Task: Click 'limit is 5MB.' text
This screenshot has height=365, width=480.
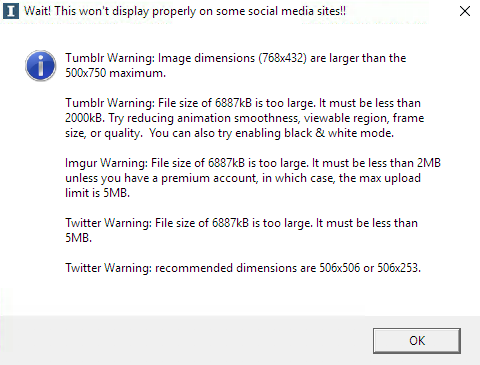Action: (97, 193)
